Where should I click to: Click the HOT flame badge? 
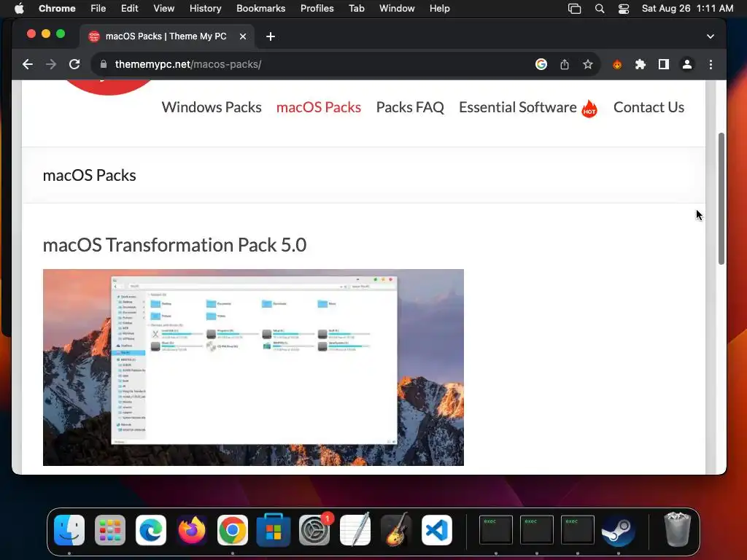point(589,109)
